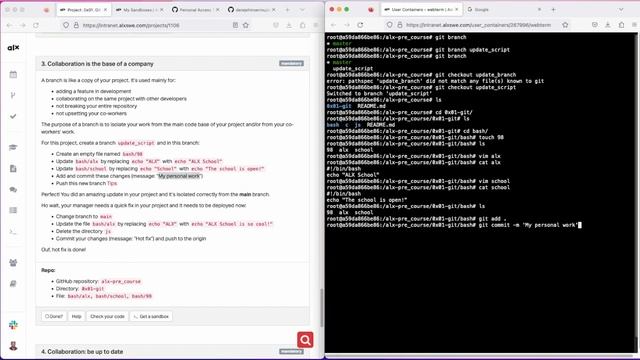
Task: Show shield tracking protection in left browser
Action: tap(66, 25)
